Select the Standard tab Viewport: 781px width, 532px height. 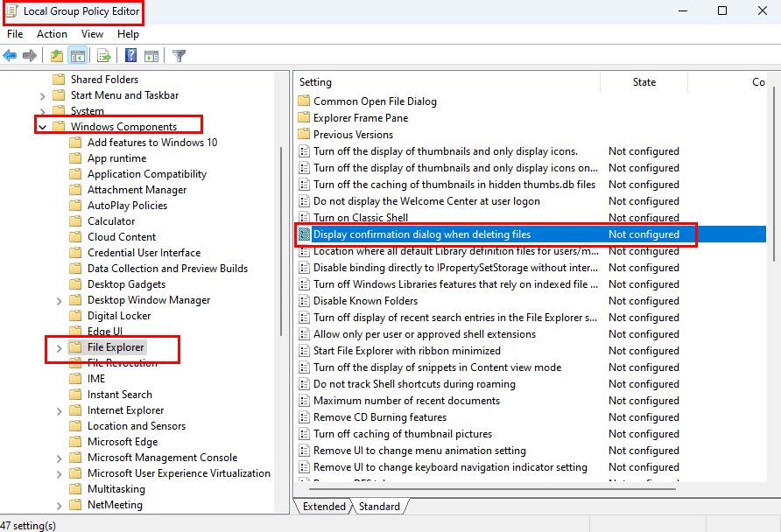[379, 507]
